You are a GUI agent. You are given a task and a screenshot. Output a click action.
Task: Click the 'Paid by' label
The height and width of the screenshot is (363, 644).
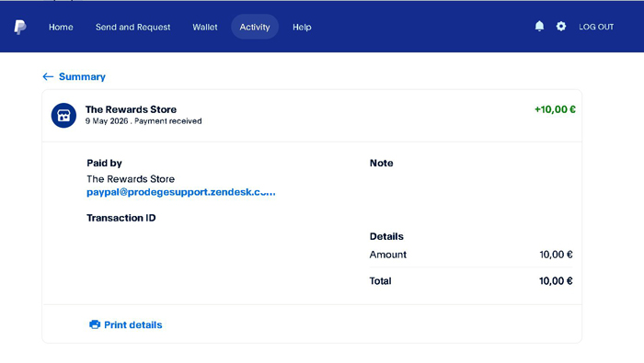[104, 163]
